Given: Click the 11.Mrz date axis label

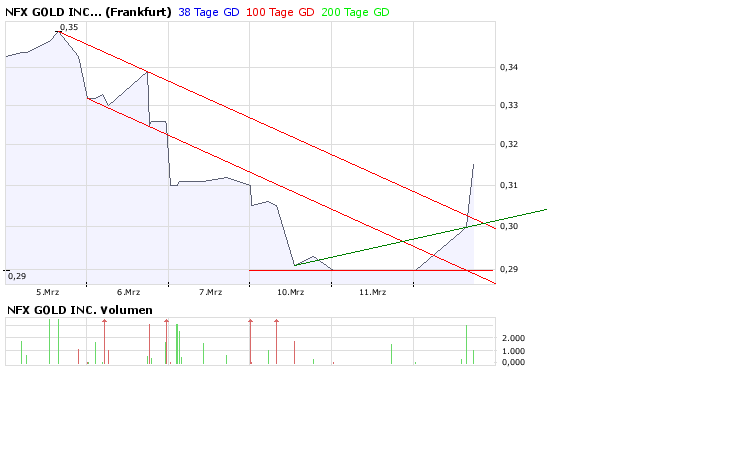Looking at the screenshot, I should click(x=372, y=292).
